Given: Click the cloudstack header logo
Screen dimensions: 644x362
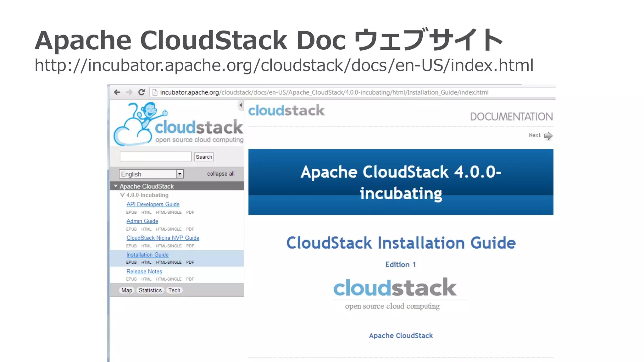Looking at the screenshot, I should [286, 111].
